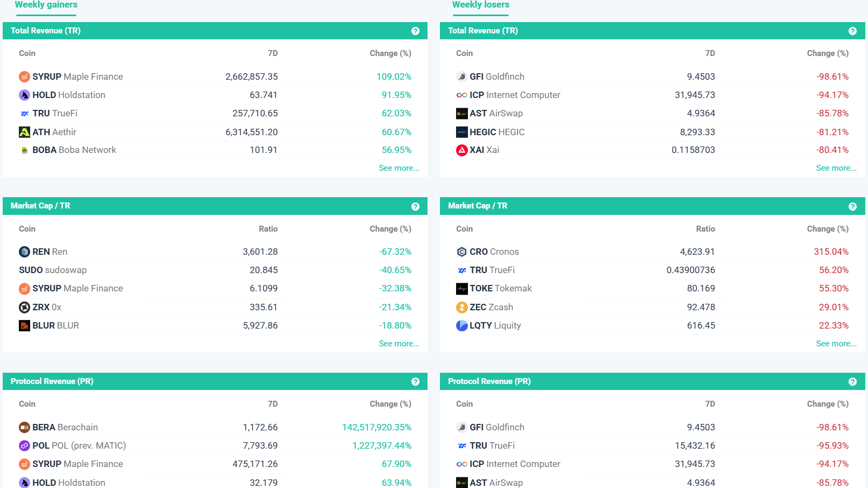Click help icon on gainers Total Revenue panel
Screen dimensions: 868x488
tap(415, 31)
